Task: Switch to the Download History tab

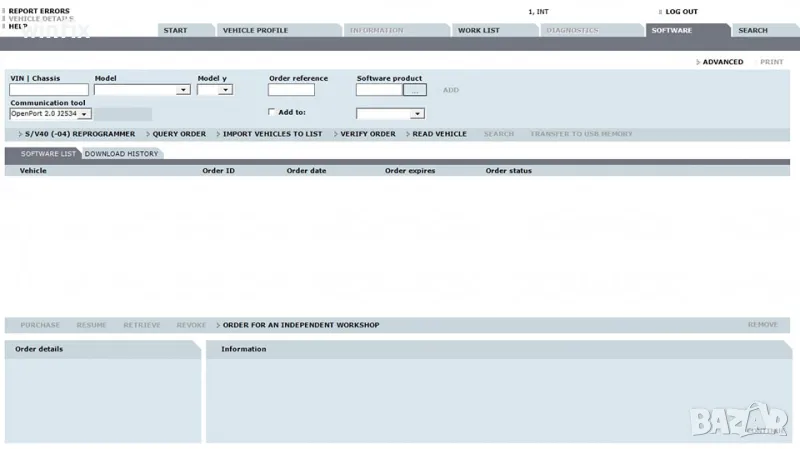Action: click(121, 154)
